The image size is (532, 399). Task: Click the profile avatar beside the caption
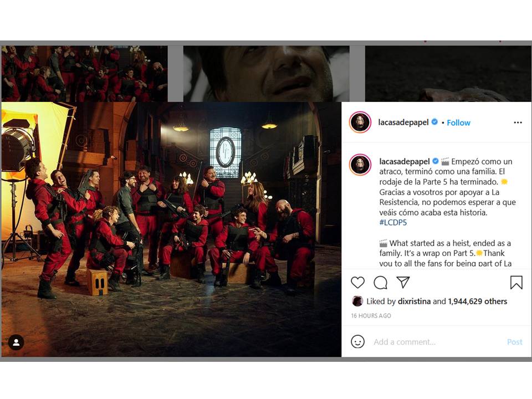coord(360,165)
